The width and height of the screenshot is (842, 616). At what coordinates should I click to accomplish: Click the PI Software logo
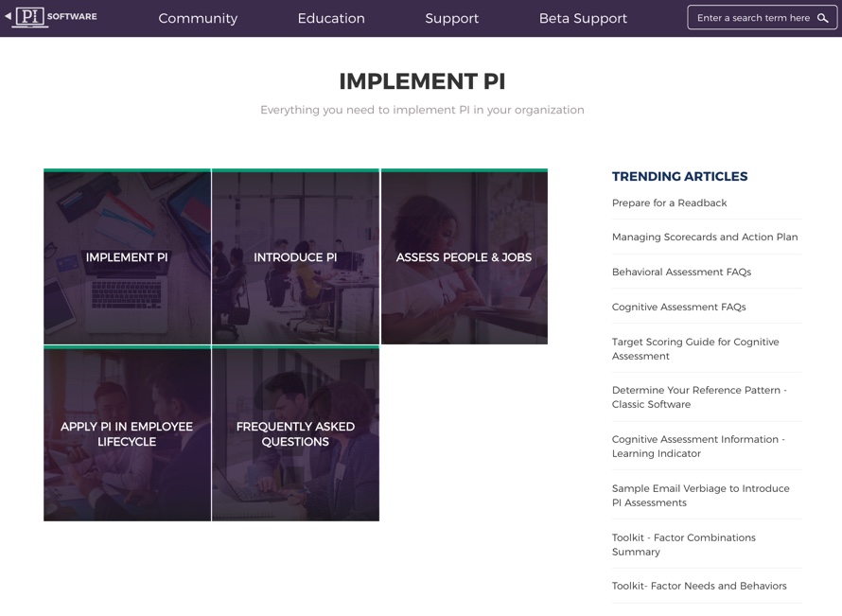click(57, 17)
